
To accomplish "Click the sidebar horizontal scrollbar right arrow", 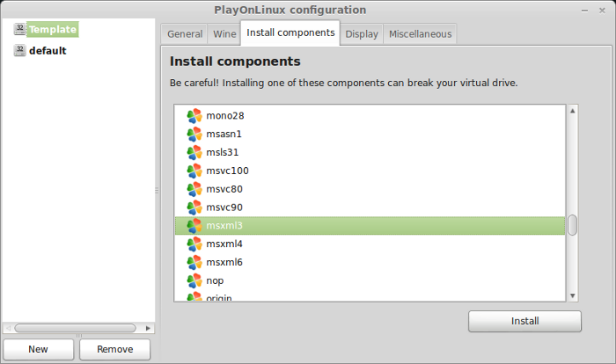I will pos(148,328).
